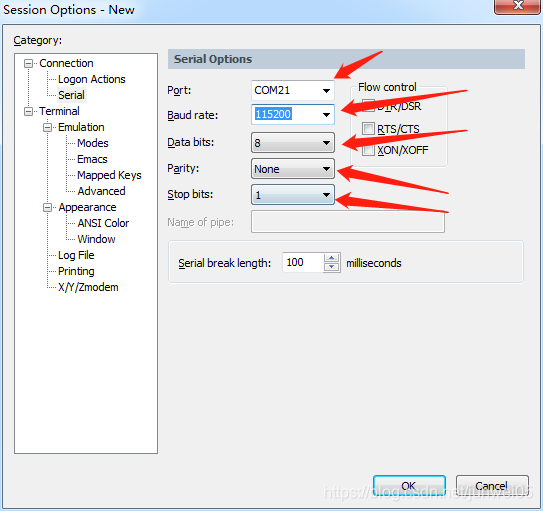Open Advanced emulation settings
Image resolution: width=543 pixels, height=511 pixels.
[101, 191]
